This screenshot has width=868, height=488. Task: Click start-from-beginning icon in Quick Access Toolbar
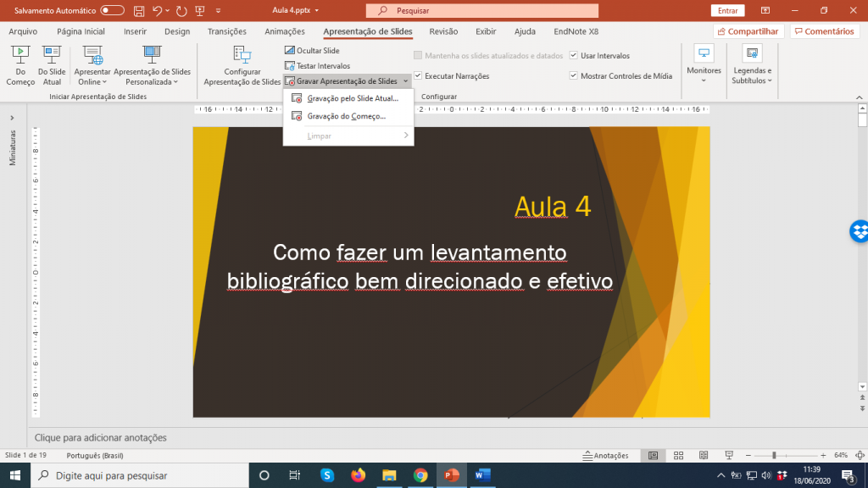pos(200,10)
